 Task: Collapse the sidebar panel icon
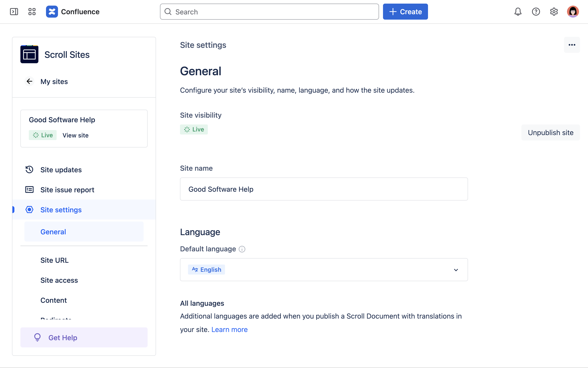click(x=14, y=12)
